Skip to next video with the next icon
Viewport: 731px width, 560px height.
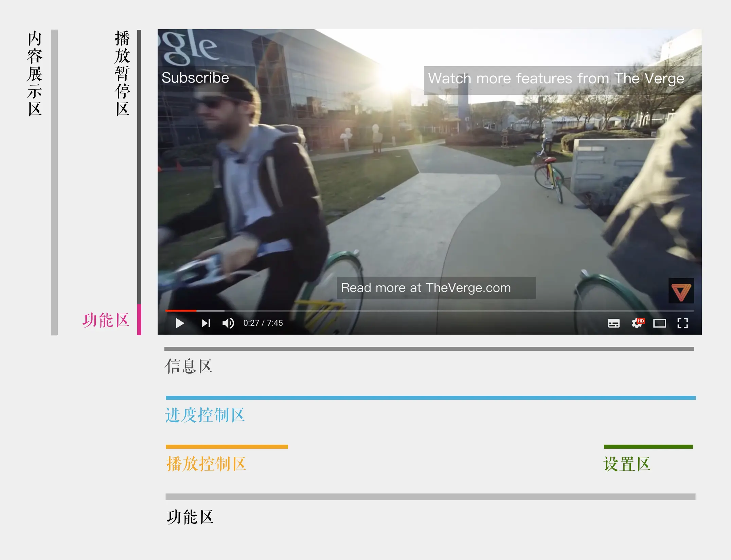tap(206, 323)
